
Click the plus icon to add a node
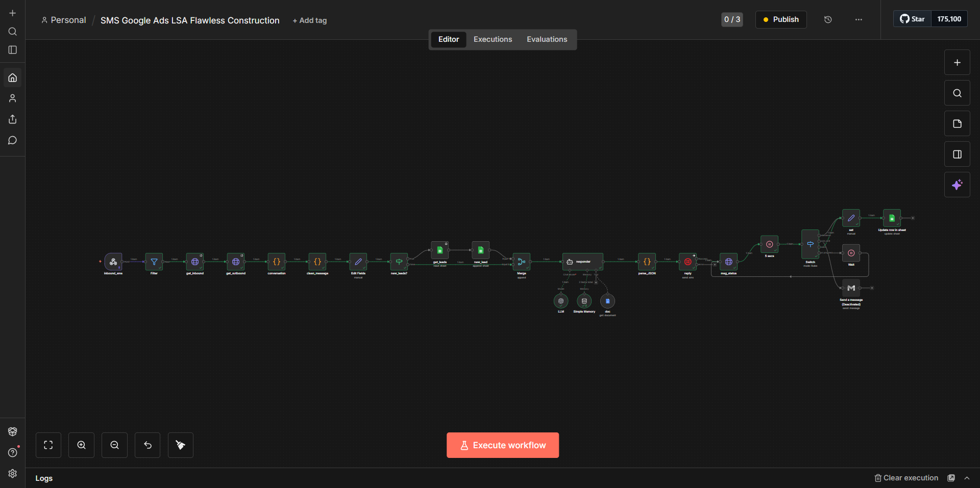coord(958,62)
